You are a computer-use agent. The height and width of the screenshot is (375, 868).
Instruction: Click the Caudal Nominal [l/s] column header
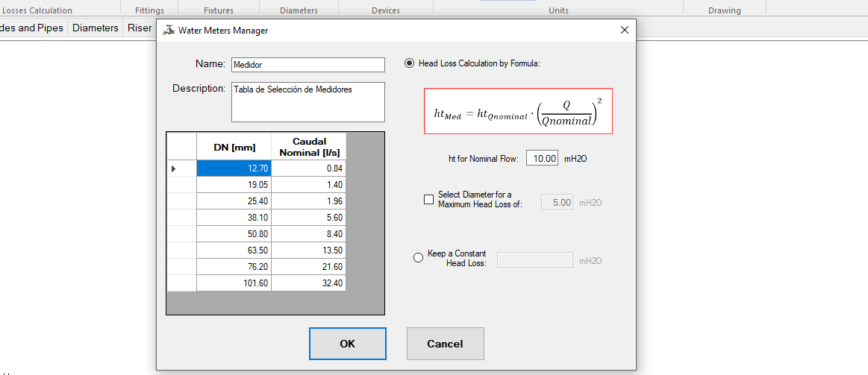[308, 147]
